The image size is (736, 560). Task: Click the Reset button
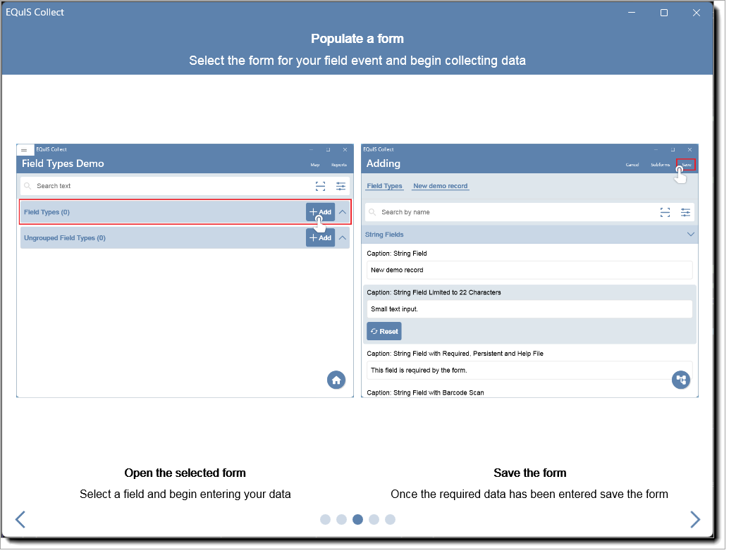(384, 331)
